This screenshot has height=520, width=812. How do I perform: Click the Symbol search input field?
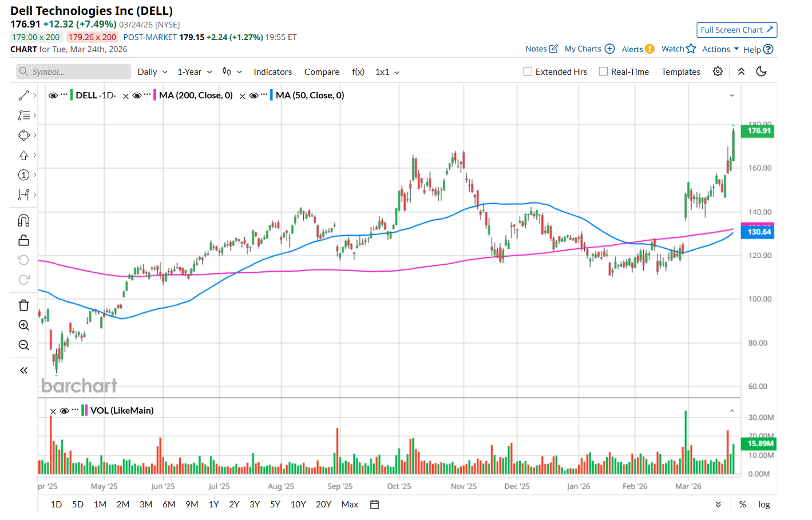74,72
